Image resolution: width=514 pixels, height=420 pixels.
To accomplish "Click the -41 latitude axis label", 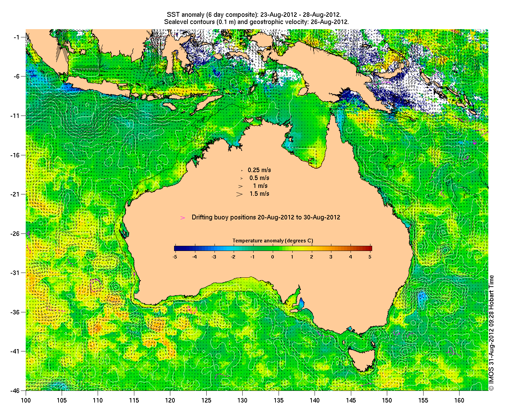I will tap(15, 351).
